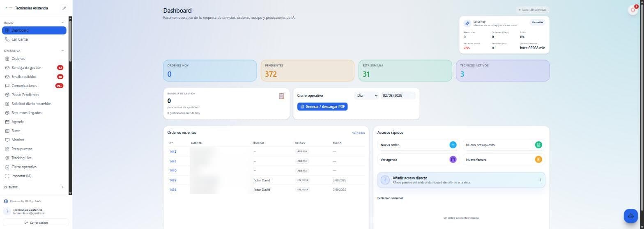Screen dimensions: 644x229
Task: Click the Call Center phone icon
Action: [7, 39]
